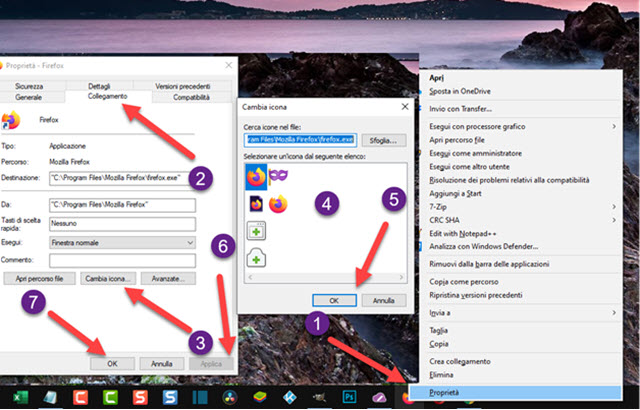
Task: Launch DaVinci Resolve from the taskbar
Action: click(x=230, y=397)
